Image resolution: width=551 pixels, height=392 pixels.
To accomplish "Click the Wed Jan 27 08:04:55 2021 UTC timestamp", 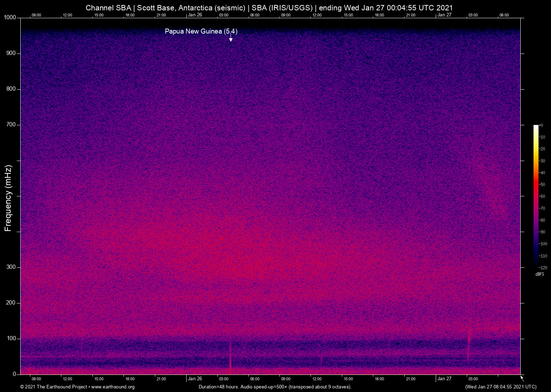I will pos(500,387).
